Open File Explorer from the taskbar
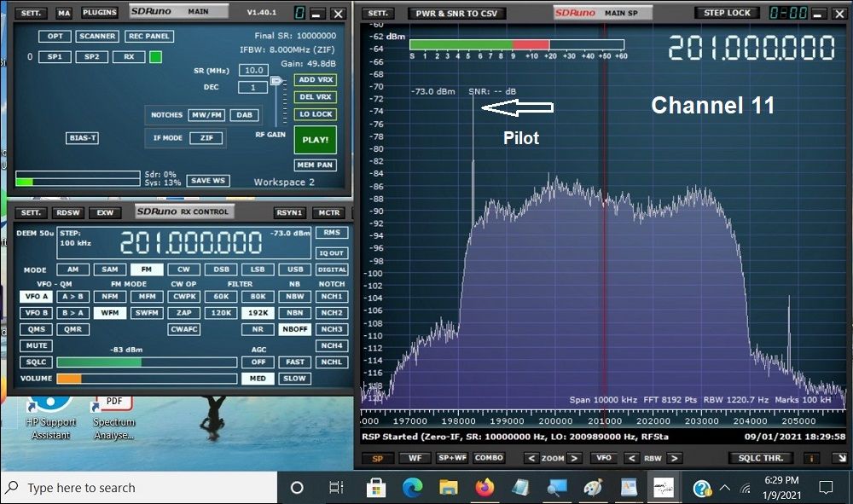 click(449, 488)
